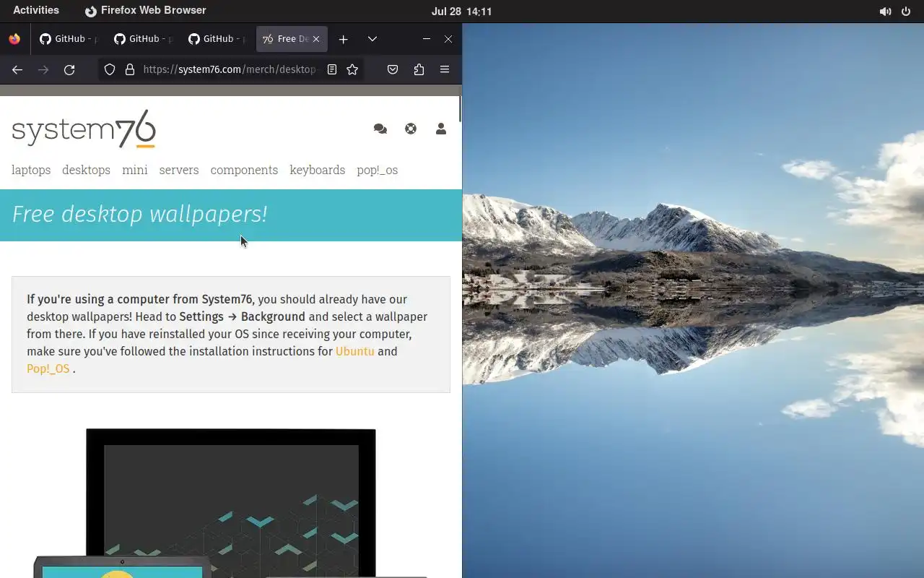Screen dimensions: 924x578
Task: Minimize the Firefox window
Action: [x=427, y=39]
